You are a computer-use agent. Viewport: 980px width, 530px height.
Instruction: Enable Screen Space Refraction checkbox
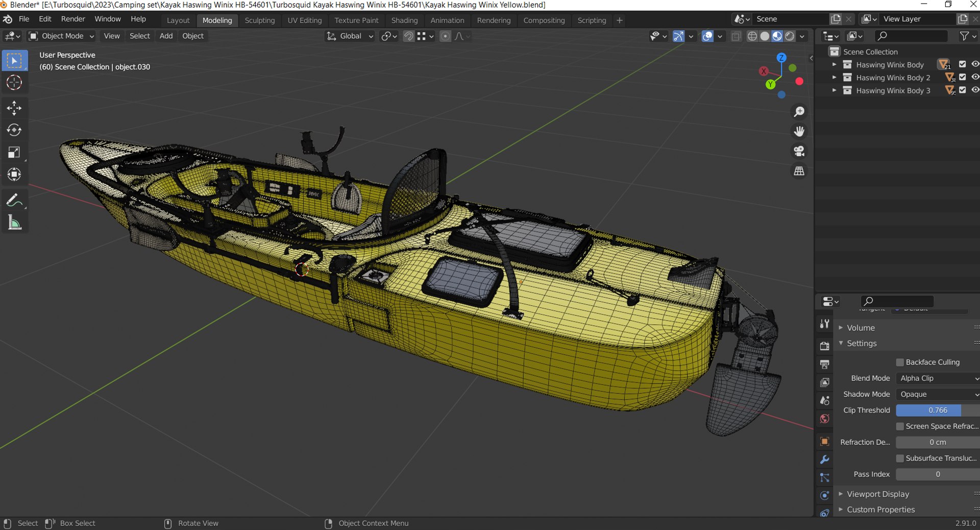click(x=900, y=426)
